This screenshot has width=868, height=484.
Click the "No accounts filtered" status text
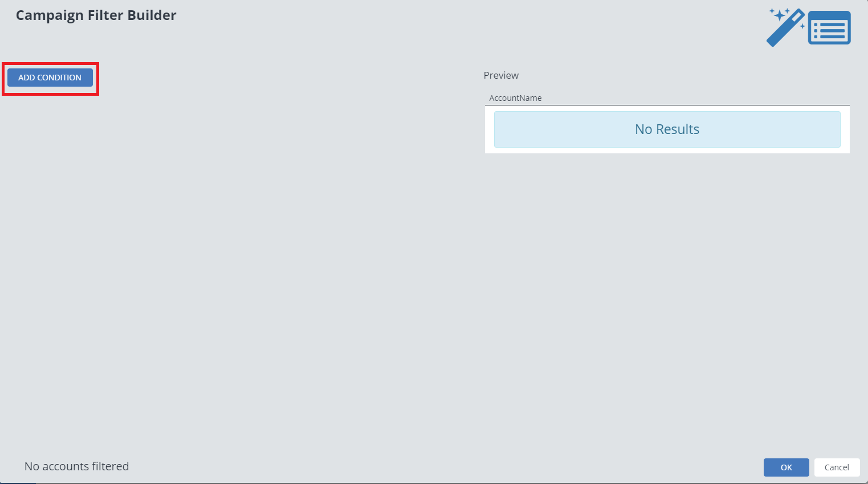coord(76,466)
